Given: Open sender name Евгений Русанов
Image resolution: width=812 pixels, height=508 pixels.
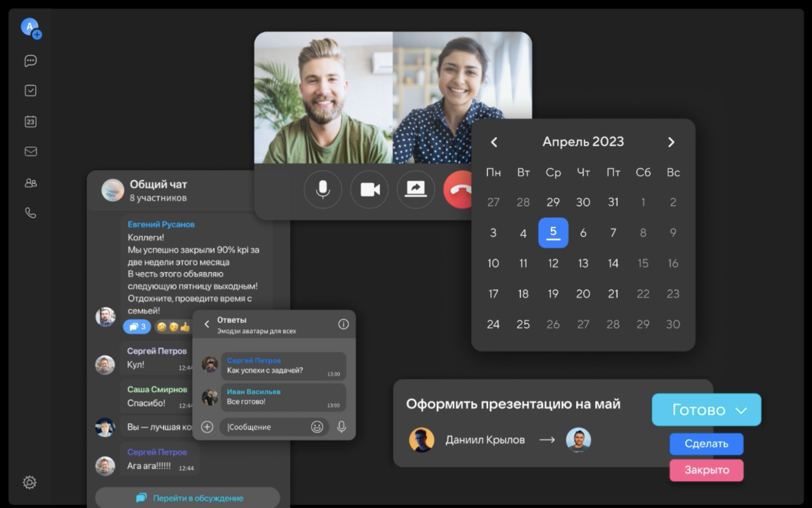Looking at the screenshot, I should pos(161,224).
